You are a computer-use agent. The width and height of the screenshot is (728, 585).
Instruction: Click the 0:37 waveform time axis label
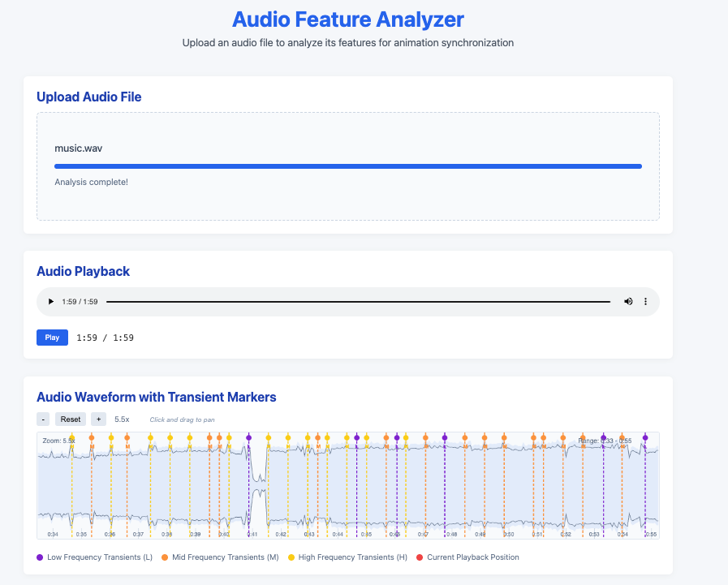point(138,535)
